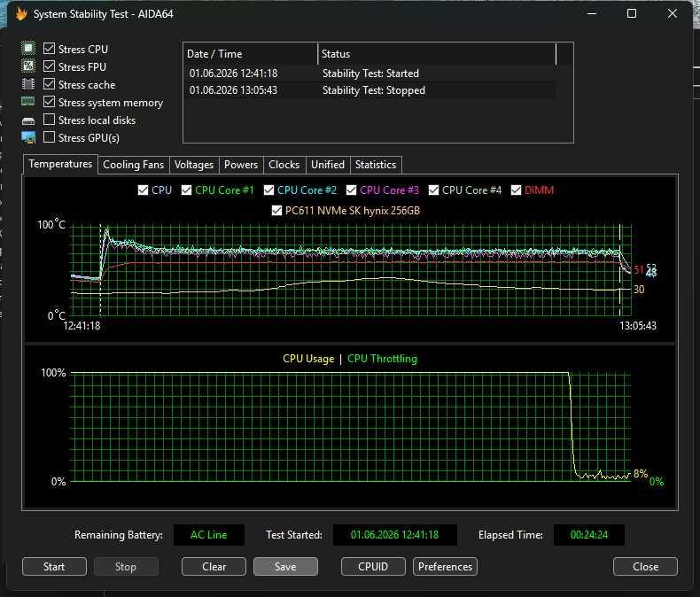
Task: Open the Powers tab
Action: 241,165
